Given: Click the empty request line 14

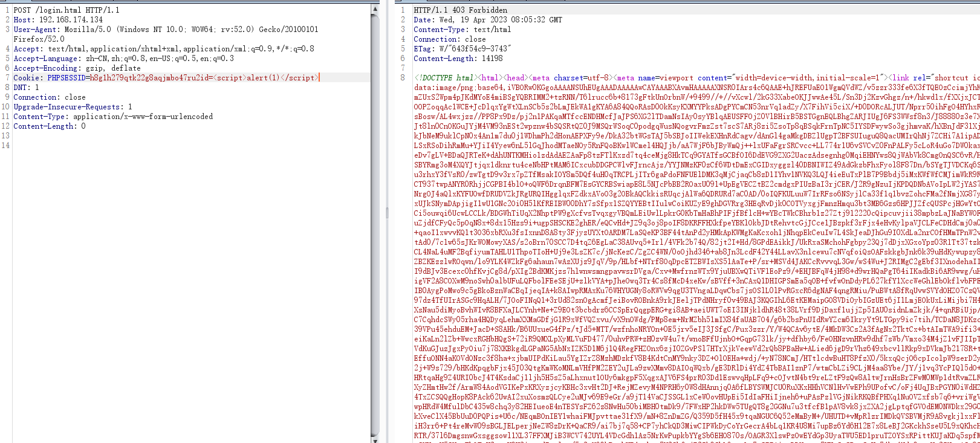Looking at the screenshot, I should click(192, 145).
